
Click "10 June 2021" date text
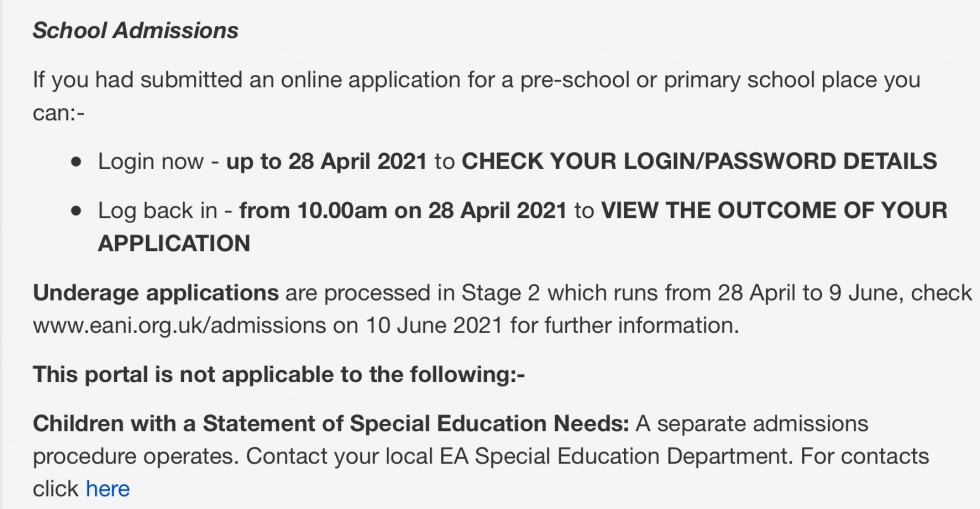tap(440, 325)
